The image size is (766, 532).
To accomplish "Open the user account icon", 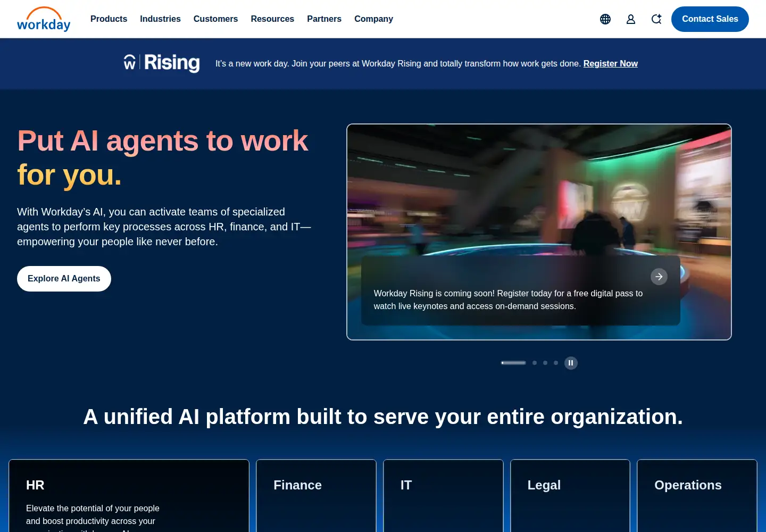I will tap(631, 19).
